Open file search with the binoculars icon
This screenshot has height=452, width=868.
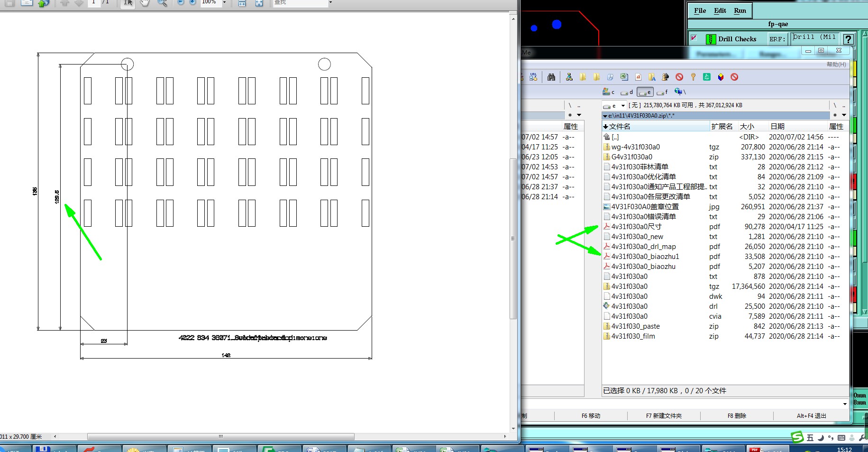[551, 77]
